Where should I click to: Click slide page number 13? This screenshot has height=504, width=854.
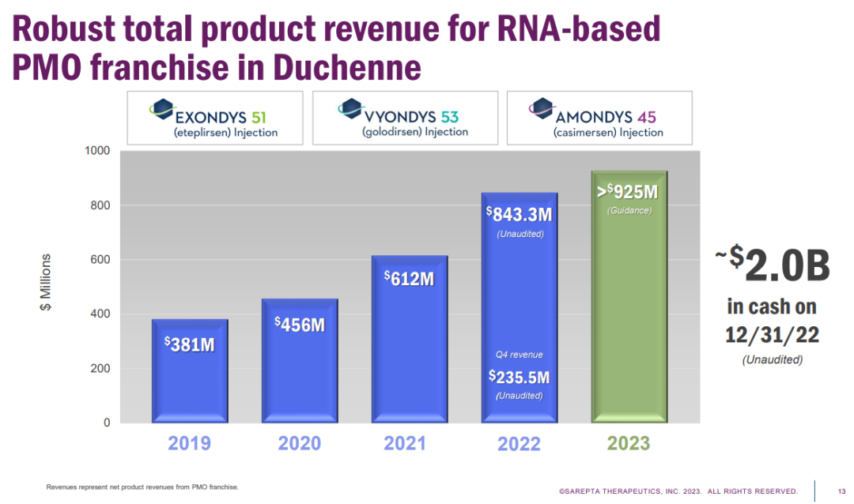pyautogui.click(x=841, y=491)
